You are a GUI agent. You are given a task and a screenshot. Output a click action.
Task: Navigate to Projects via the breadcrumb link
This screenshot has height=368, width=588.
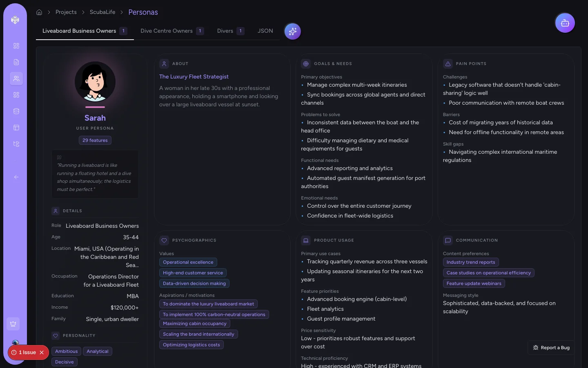(x=66, y=12)
